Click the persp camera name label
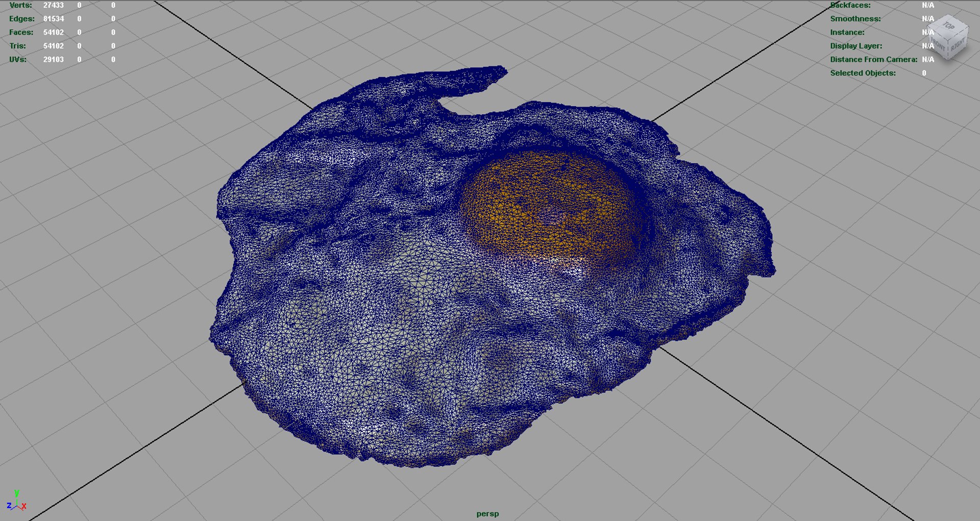Screen dimensions: 980x521 point(487,514)
